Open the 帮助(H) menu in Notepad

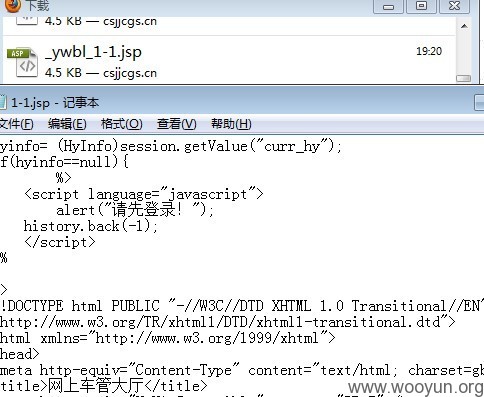(231, 124)
